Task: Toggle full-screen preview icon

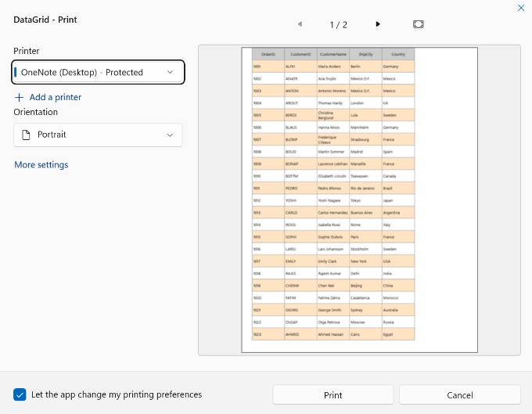Action: (419, 24)
